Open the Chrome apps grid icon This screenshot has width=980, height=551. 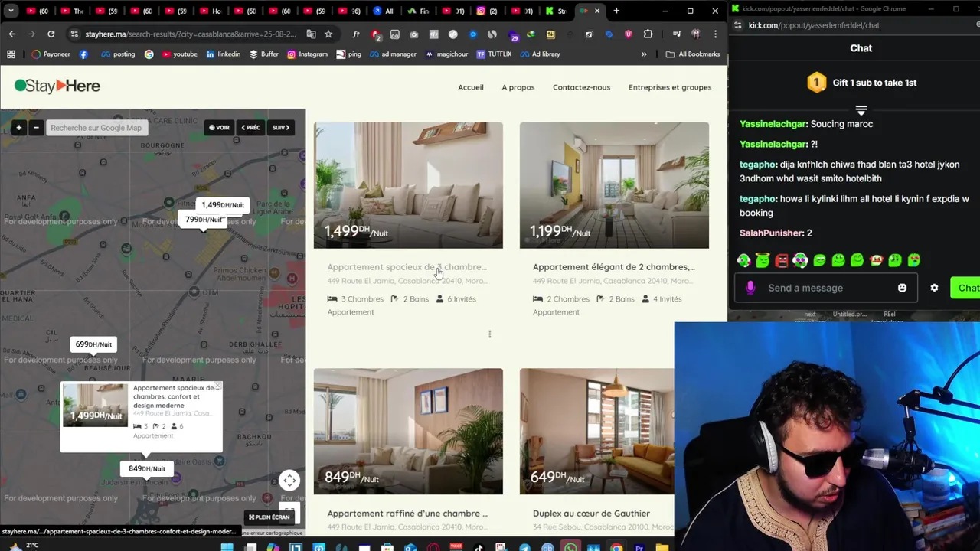[x=11, y=54]
